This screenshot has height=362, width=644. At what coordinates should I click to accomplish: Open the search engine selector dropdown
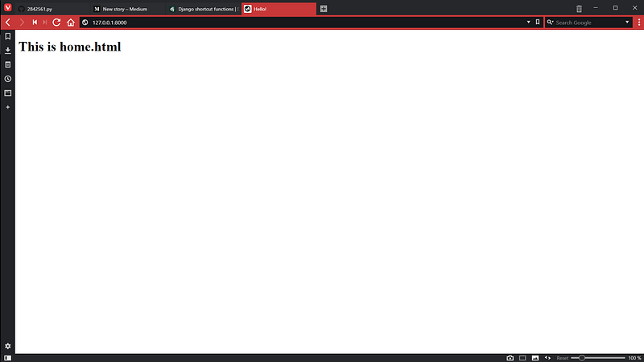click(x=551, y=23)
